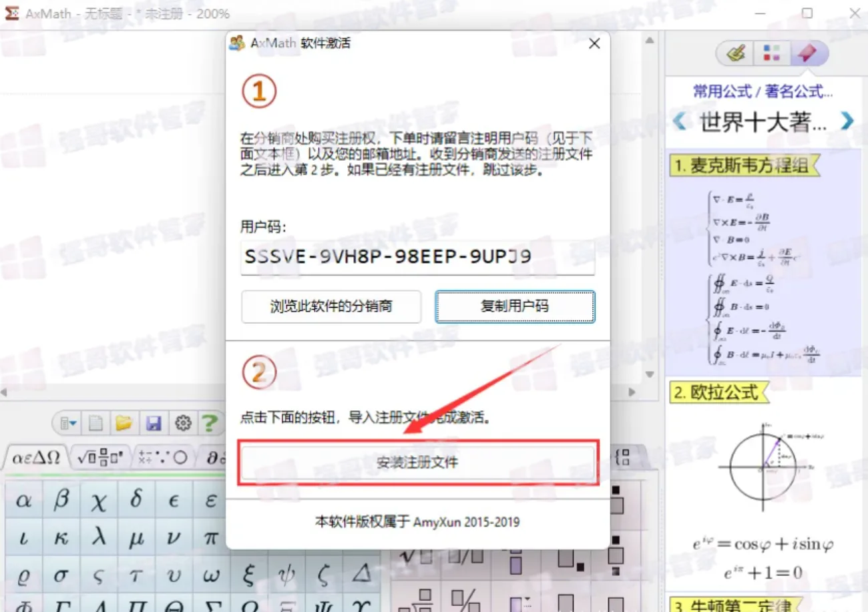
Task: Switch to the Greek letters αεΔΩ tab
Action: click(35, 458)
